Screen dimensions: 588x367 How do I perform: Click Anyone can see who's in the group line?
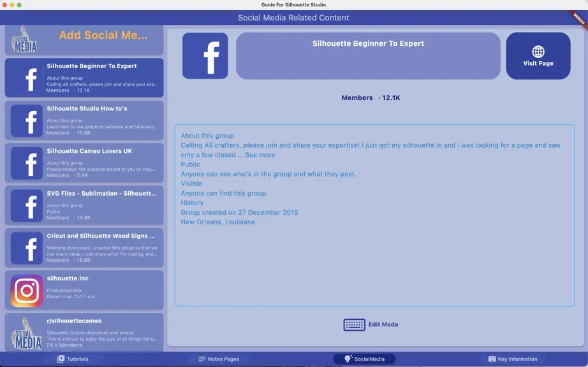click(x=268, y=174)
